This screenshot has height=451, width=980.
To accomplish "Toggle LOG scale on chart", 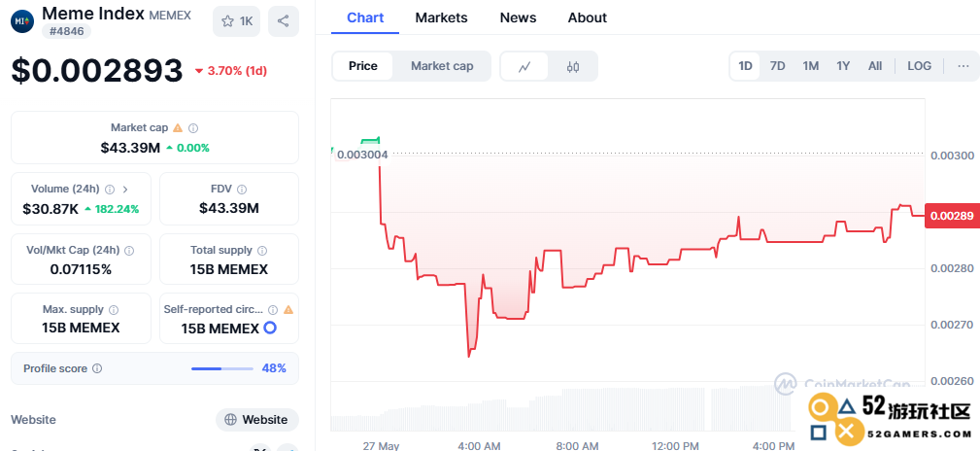I will [920, 66].
